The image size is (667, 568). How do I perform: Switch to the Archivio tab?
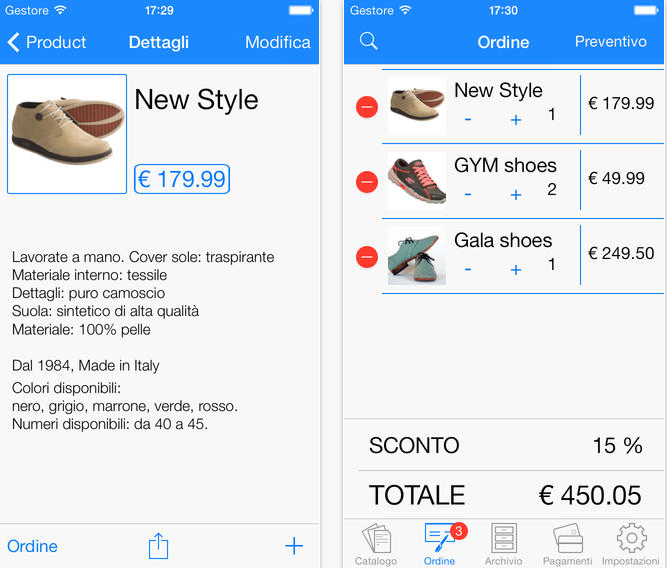coord(504,545)
